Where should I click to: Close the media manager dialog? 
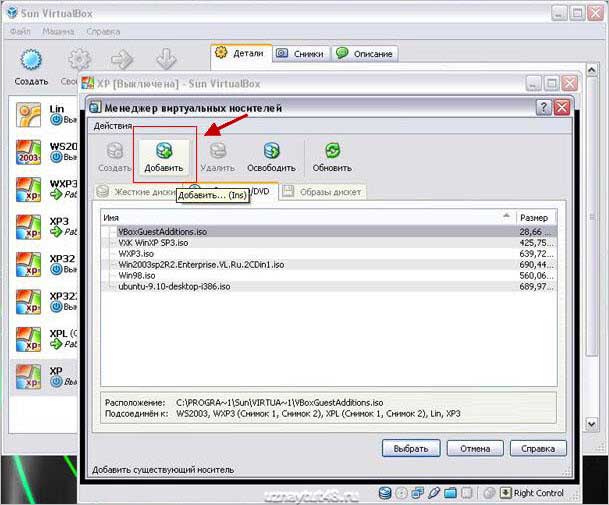562,107
